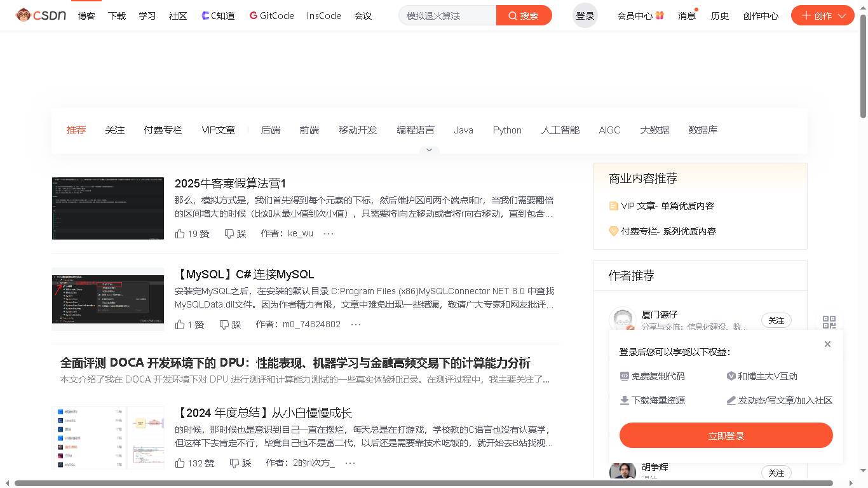
Task: Switch to the Python tab
Action: pos(507,130)
